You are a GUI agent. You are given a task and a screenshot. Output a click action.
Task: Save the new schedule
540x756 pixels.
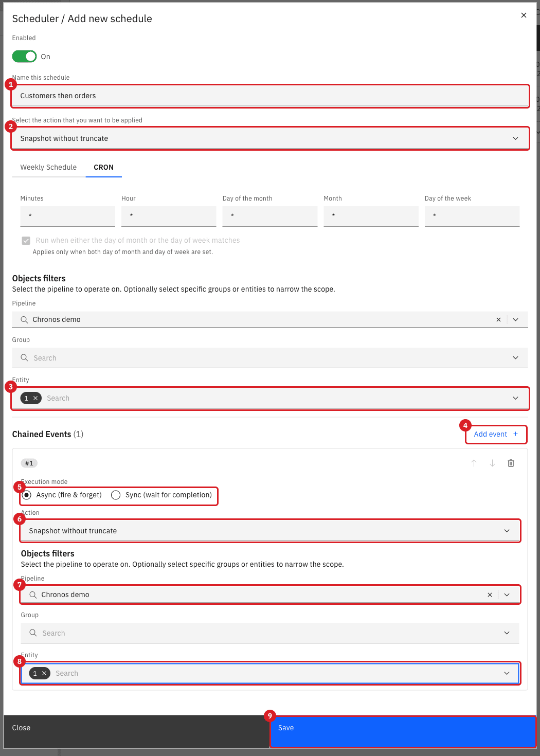403,731
